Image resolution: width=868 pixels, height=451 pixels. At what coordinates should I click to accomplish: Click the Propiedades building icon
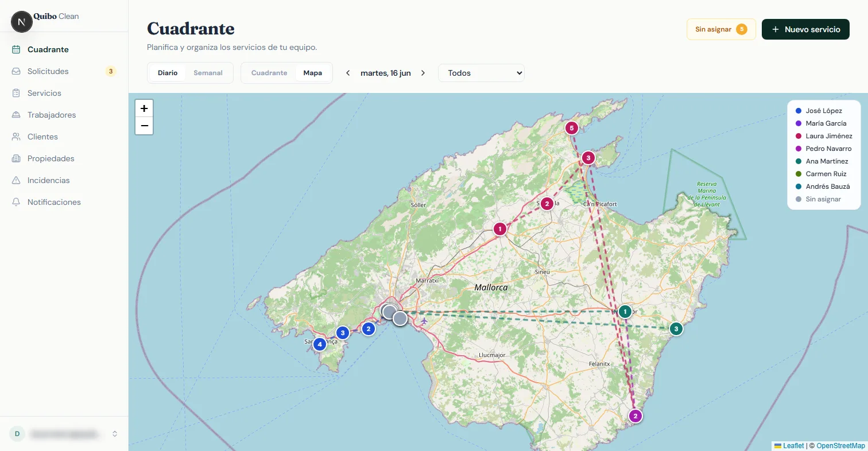pos(16,158)
